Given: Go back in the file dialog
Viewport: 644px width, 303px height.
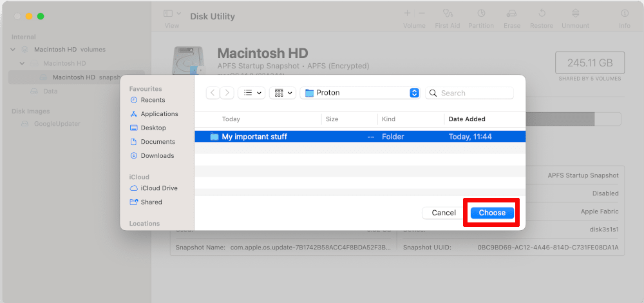Looking at the screenshot, I should 213,93.
